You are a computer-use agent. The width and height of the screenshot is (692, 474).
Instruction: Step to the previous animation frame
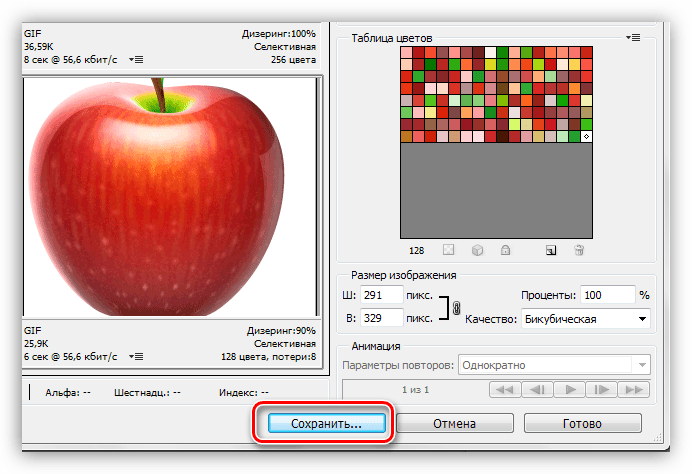[537, 390]
